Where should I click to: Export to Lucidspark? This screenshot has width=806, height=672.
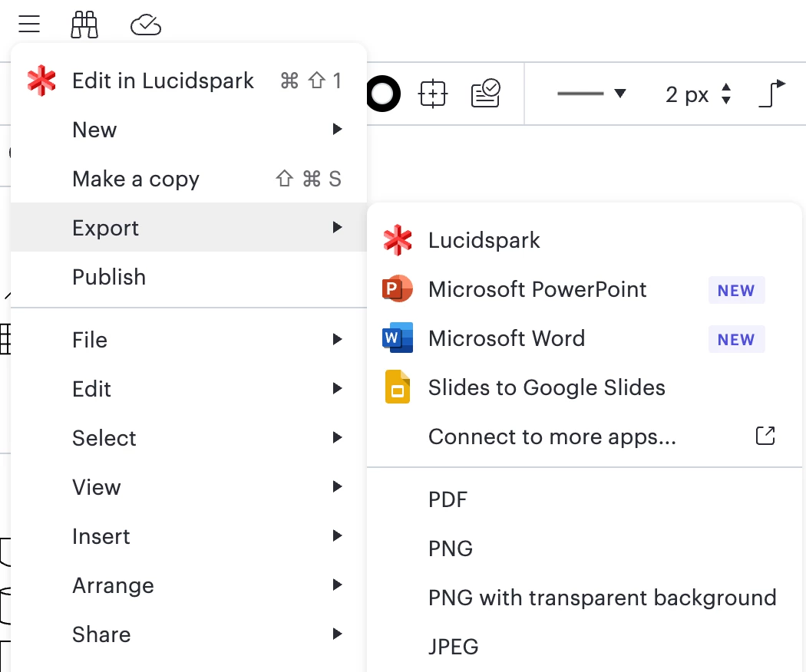(x=584, y=240)
